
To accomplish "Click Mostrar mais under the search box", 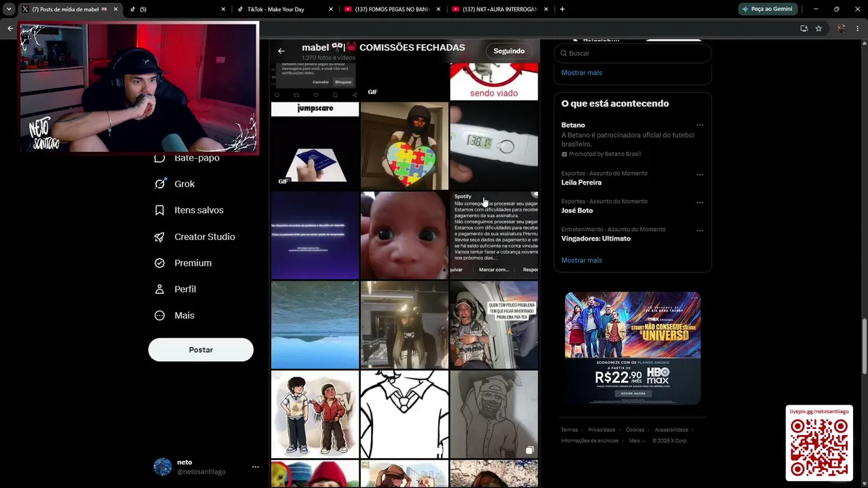I will tap(582, 73).
